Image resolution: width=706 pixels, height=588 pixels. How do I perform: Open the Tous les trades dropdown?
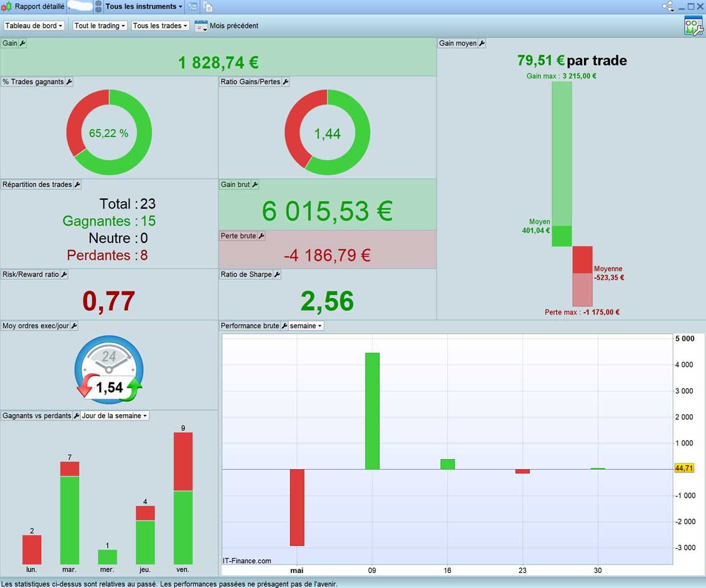coord(160,26)
